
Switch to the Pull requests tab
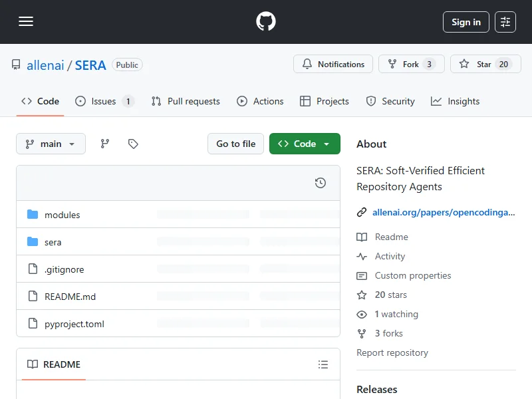186,101
